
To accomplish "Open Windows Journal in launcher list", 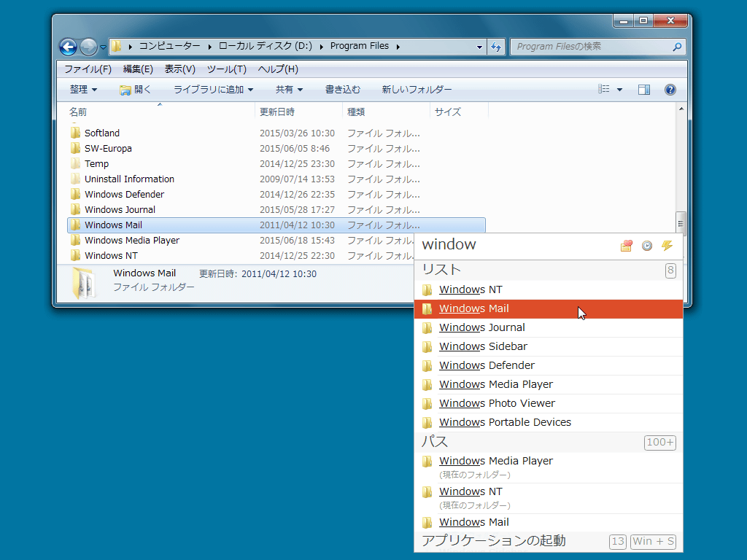I will click(x=549, y=327).
